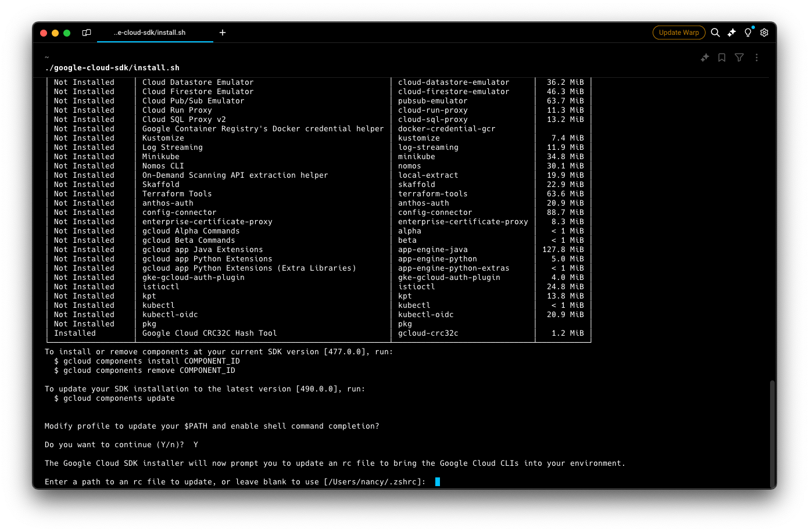The height and width of the screenshot is (532, 809).
Task: Click 'local-extract' ID text
Action: click(428, 175)
